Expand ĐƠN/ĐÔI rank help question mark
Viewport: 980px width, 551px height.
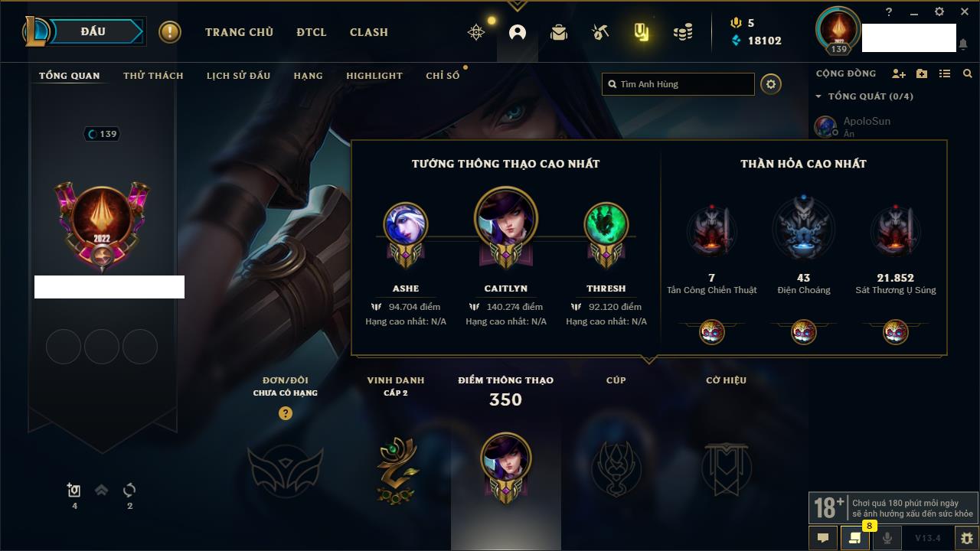286,413
